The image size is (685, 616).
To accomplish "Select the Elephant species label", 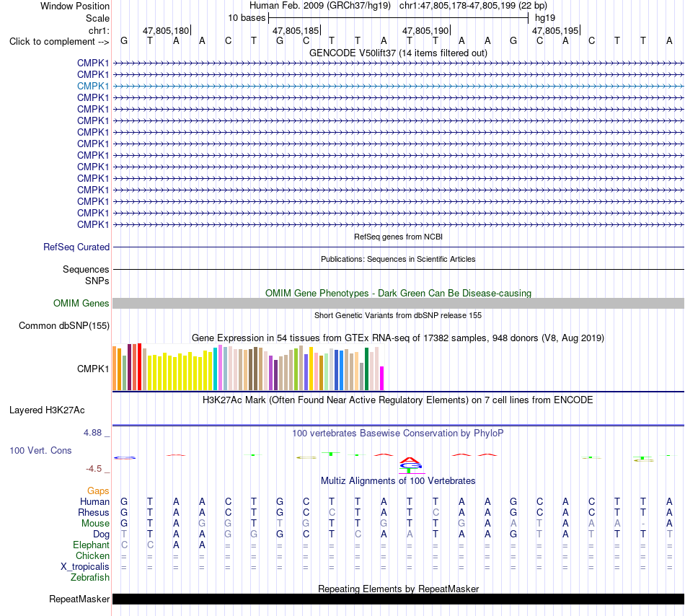I will (x=91, y=545).
